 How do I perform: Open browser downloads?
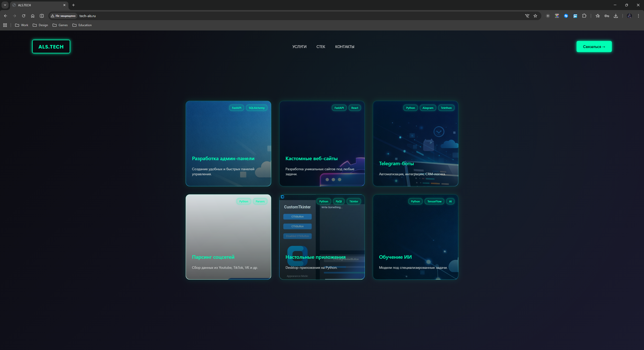[x=616, y=16]
